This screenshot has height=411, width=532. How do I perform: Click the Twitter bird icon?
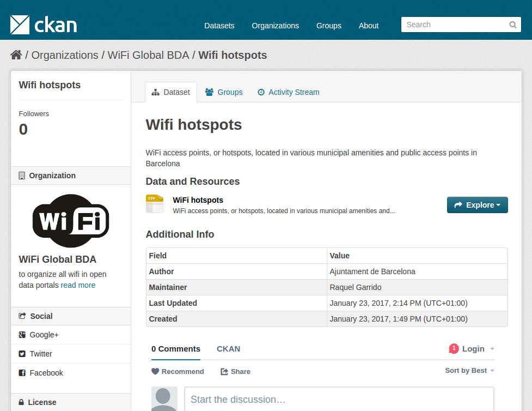(22, 354)
